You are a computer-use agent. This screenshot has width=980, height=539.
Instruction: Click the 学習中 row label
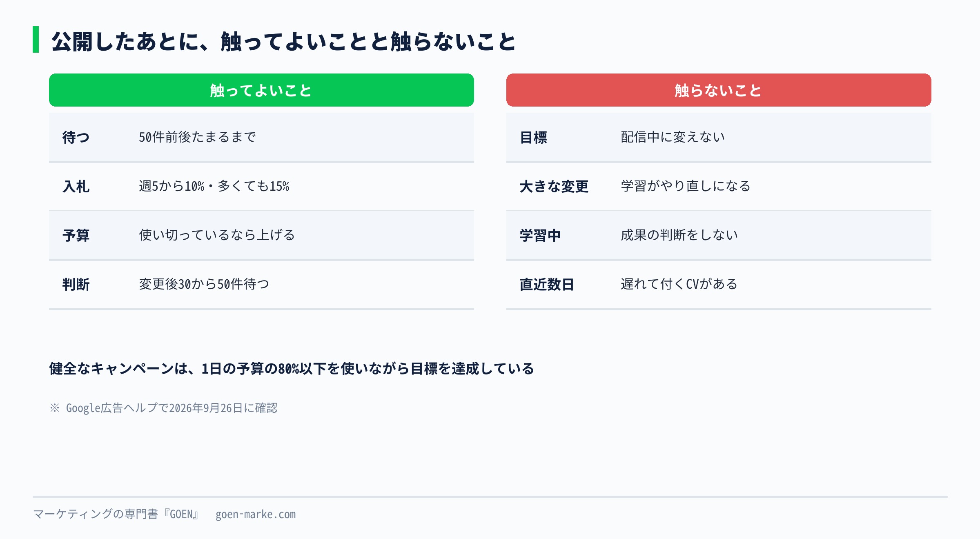coord(540,236)
